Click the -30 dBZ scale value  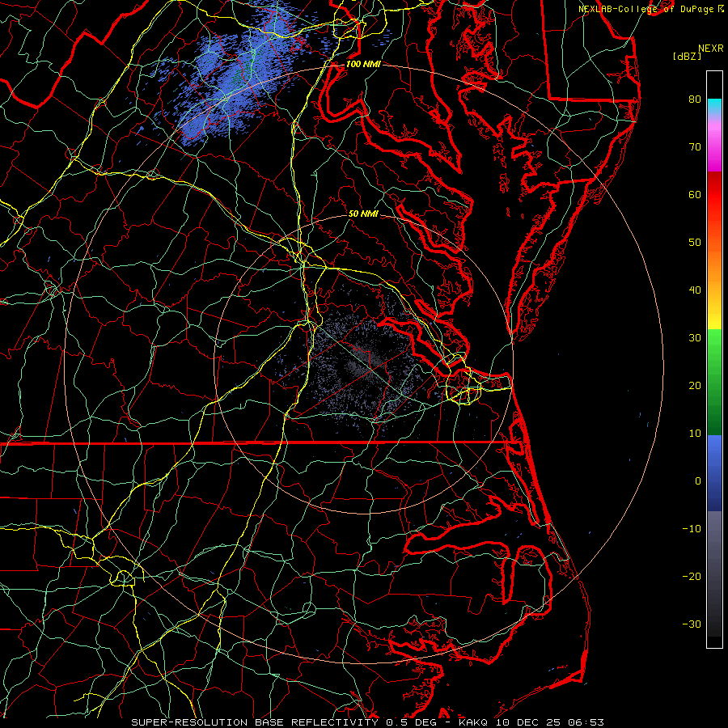[692, 624]
